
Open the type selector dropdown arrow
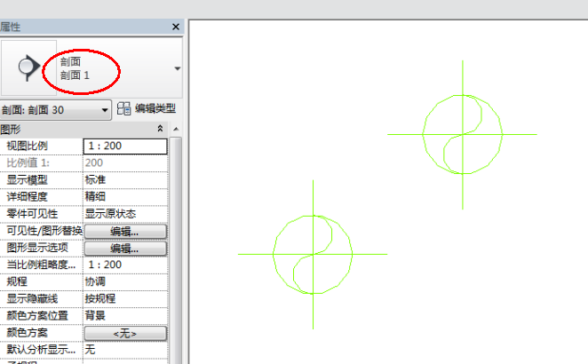178,68
